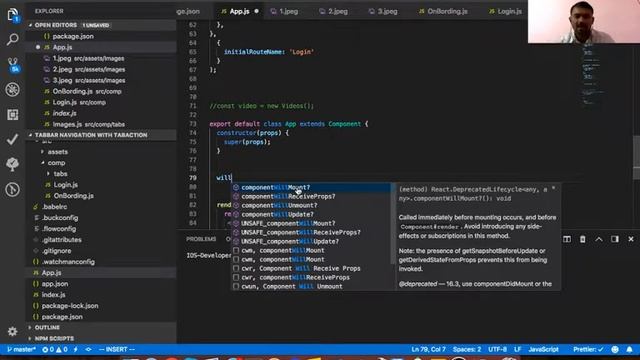This screenshot has height=360, width=640.
Task: Open the Debug view in activity bar
Action: point(13,89)
